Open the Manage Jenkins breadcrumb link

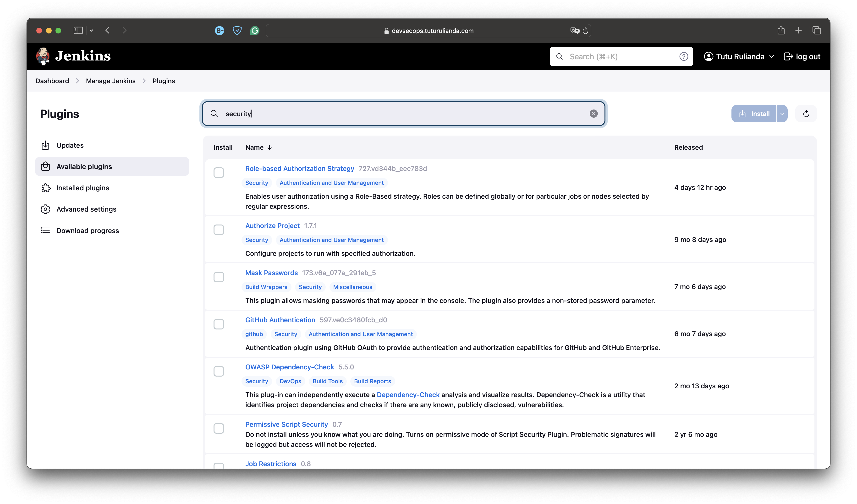pyautogui.click(x=110, y=80)
